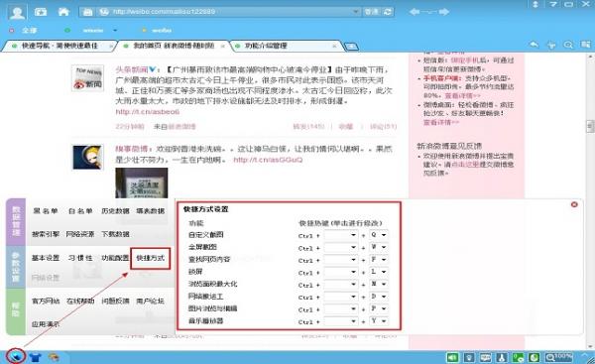The image size is (595, 364).
Task: Click the 评论 link on the first post
Action: (383, 126)
